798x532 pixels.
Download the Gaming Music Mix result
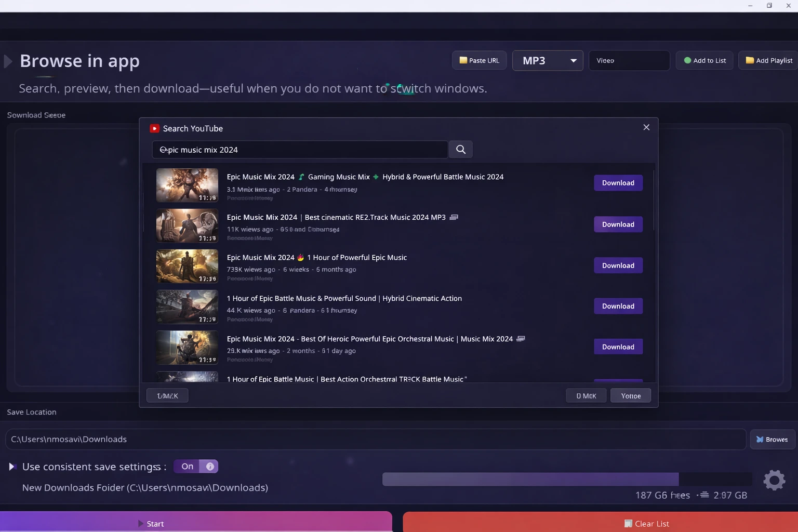618,183
